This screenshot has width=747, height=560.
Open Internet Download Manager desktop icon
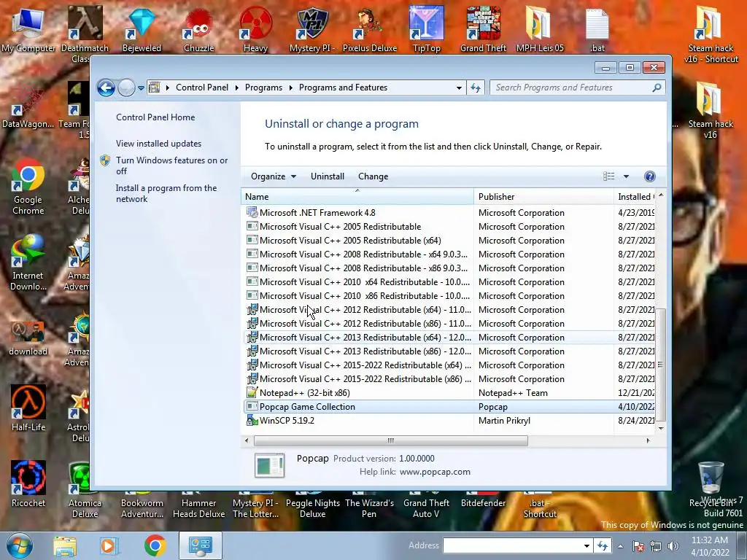(x=28, y=262)
